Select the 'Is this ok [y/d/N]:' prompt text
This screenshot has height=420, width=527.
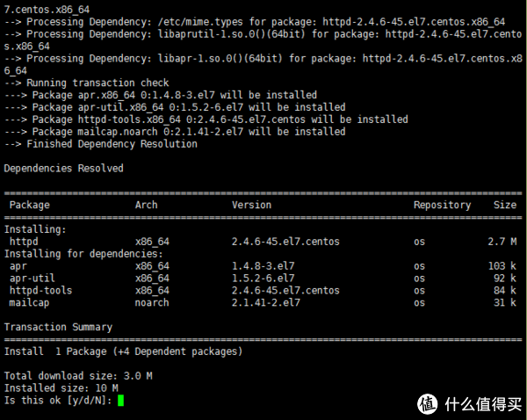point(58,401)
